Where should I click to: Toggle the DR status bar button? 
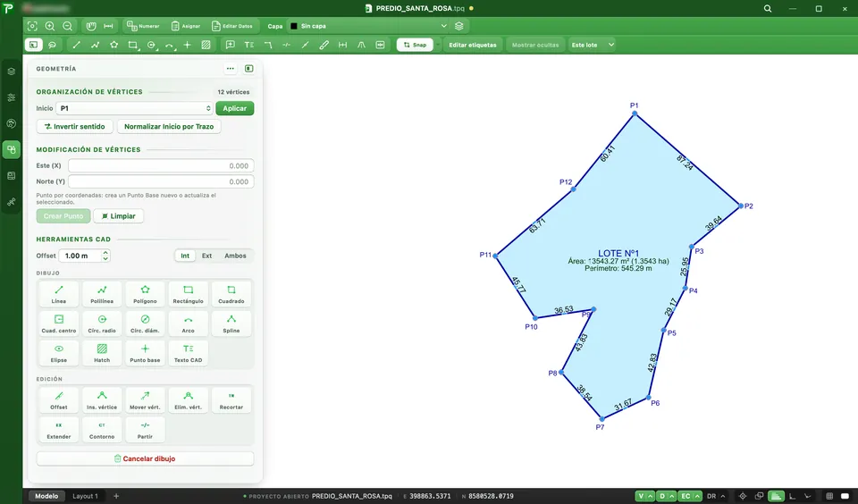711,496
